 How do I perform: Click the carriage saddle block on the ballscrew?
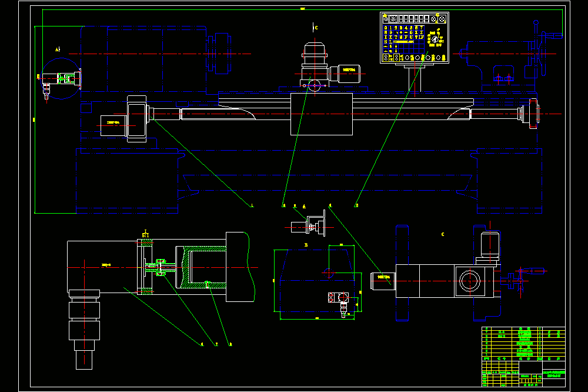pyautogui.click(x=322, y=114)
